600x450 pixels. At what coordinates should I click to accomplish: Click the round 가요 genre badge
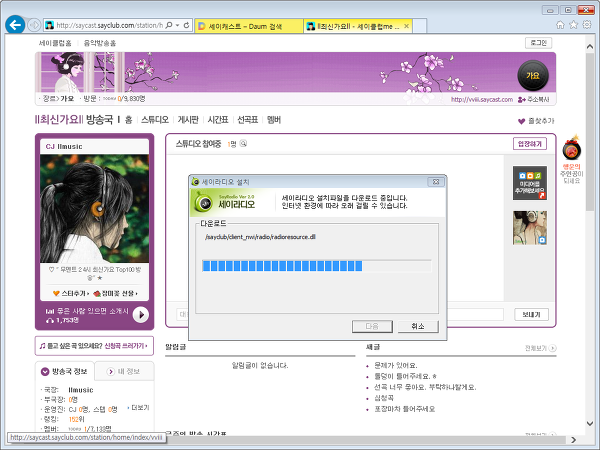point(533,75)
